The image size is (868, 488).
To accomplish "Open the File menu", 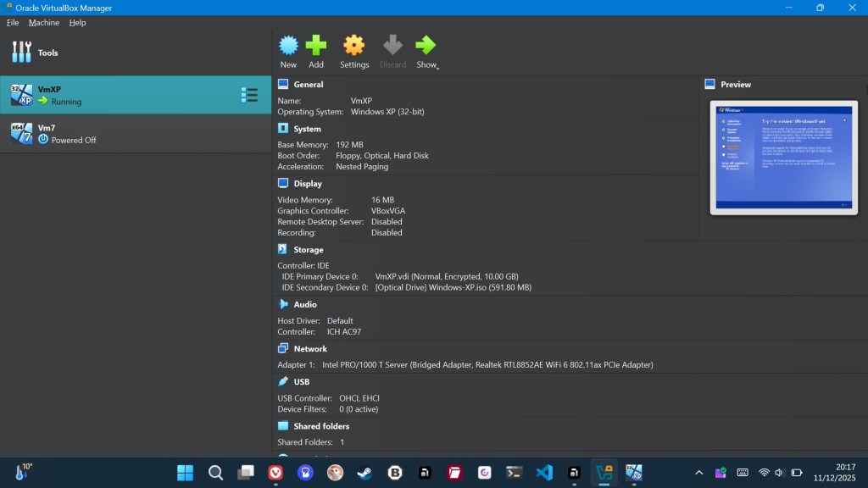I will [x=13, y=23].
